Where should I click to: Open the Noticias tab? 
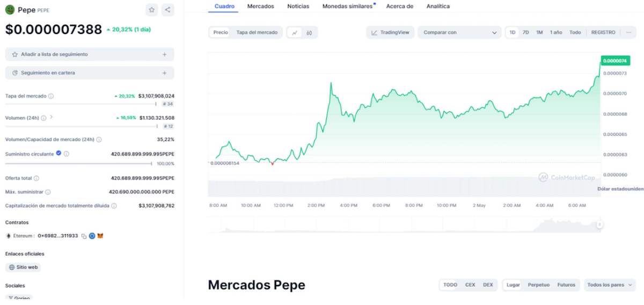tap(298, 6)
